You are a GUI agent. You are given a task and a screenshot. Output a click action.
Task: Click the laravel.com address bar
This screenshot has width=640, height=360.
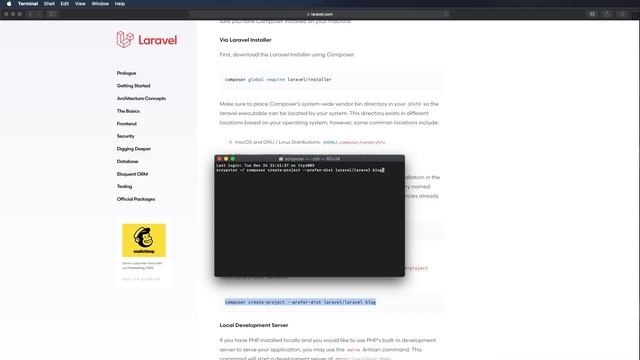click(320, 14)
